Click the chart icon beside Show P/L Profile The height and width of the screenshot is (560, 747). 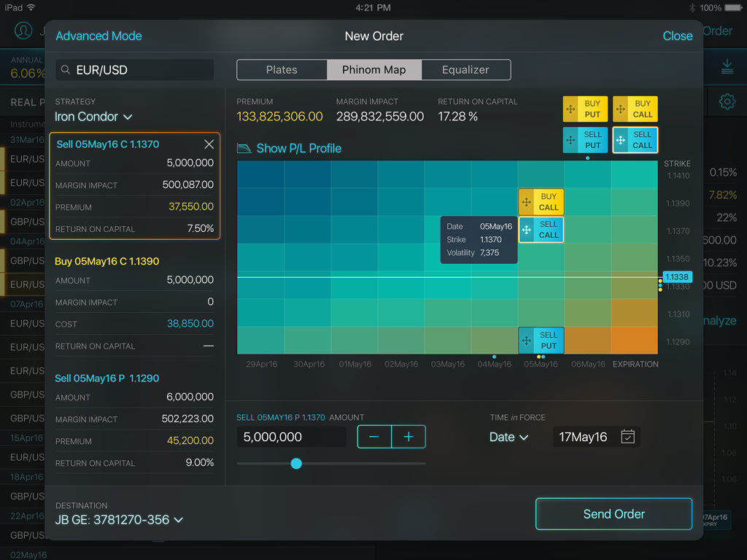pos(244,148)
